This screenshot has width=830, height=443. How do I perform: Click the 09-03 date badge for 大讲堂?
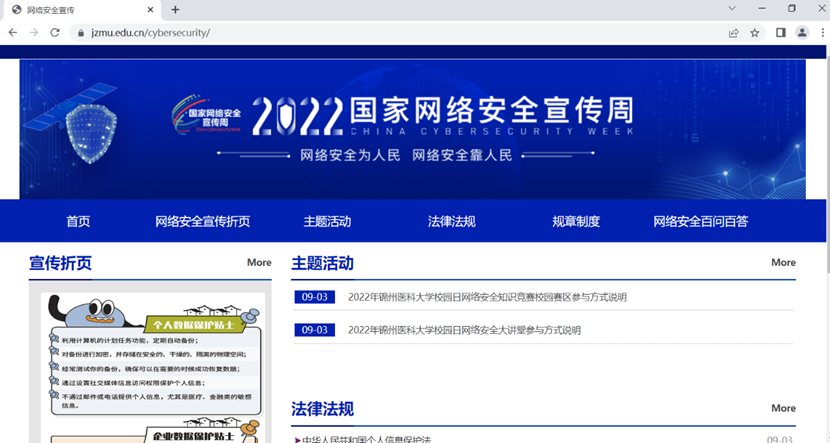pos(314,330)
